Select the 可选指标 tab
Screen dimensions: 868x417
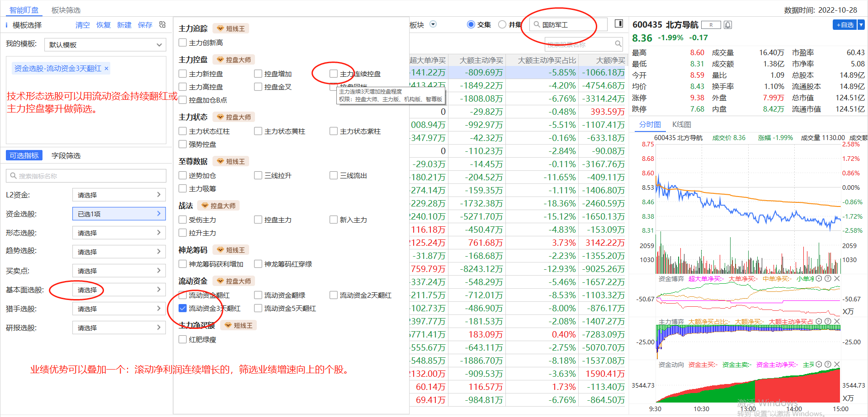(x=24, y=155)
